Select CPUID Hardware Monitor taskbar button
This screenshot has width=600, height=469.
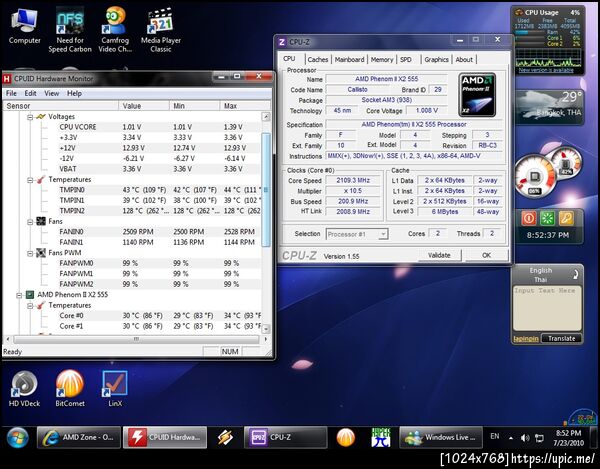[x=165, y=437]
